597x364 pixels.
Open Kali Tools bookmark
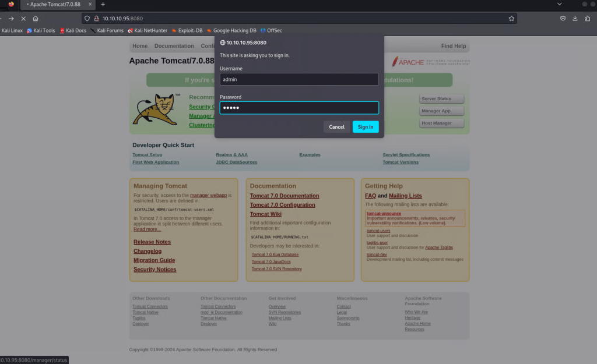point(41,30)
